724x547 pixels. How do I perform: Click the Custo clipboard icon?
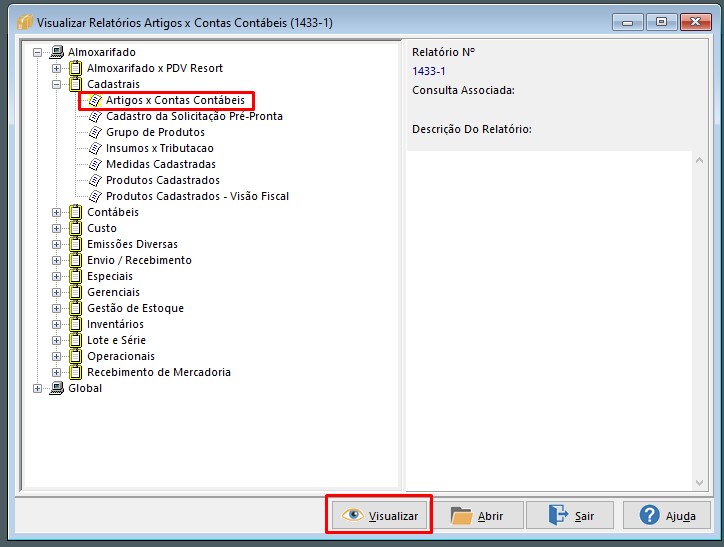(75, 228)
